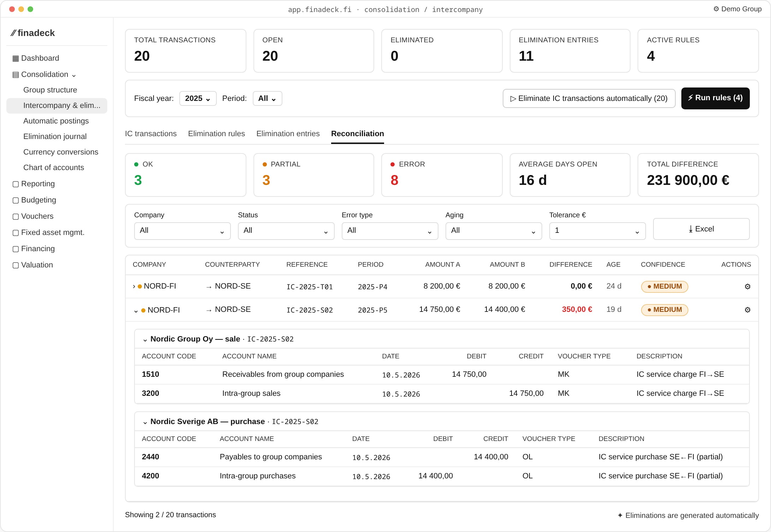Click MEDIUM confidence badge for IC-2025-T01
The width and height of the screenshot is (771, 532).
point(664,286)
